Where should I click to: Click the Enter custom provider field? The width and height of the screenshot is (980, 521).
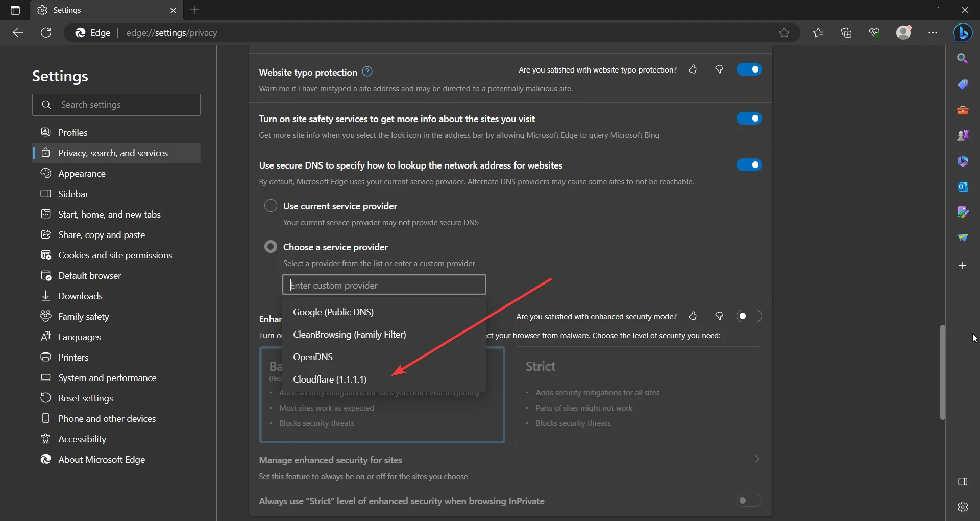(x=384, y=285)
